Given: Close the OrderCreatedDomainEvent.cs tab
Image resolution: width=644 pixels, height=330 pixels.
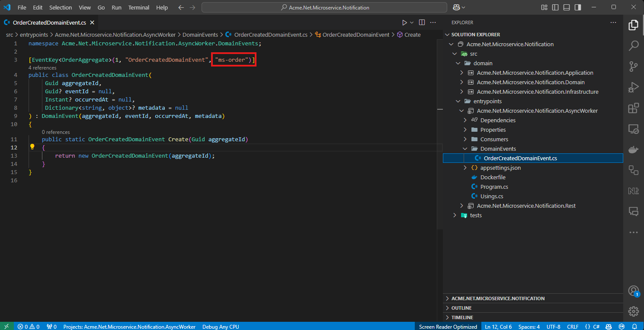Looking at the screenshot, I should point(92,22).
